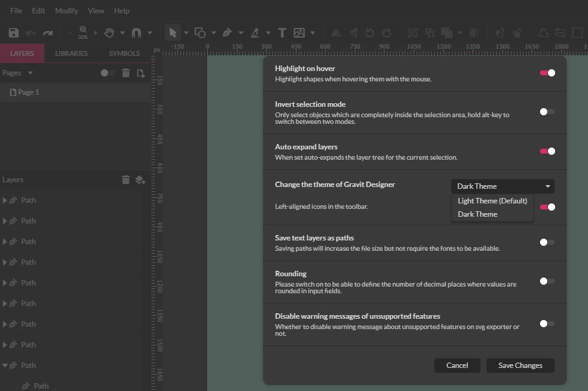The image size is (588, 391).
Task: Click the Cancel button
Action: click(x=457, y=365)
